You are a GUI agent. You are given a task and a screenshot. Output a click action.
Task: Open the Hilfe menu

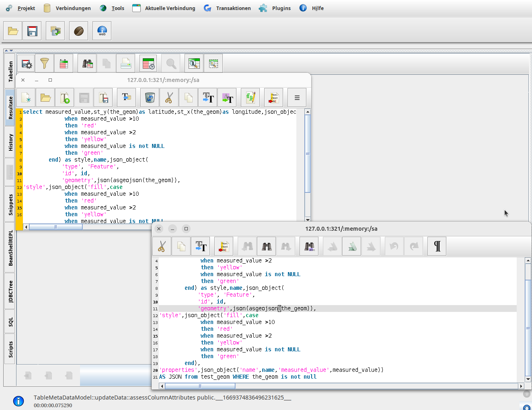311,8
